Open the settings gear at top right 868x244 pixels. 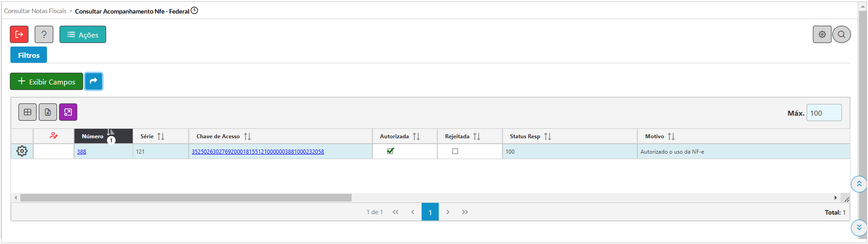[x=822, y=34]
